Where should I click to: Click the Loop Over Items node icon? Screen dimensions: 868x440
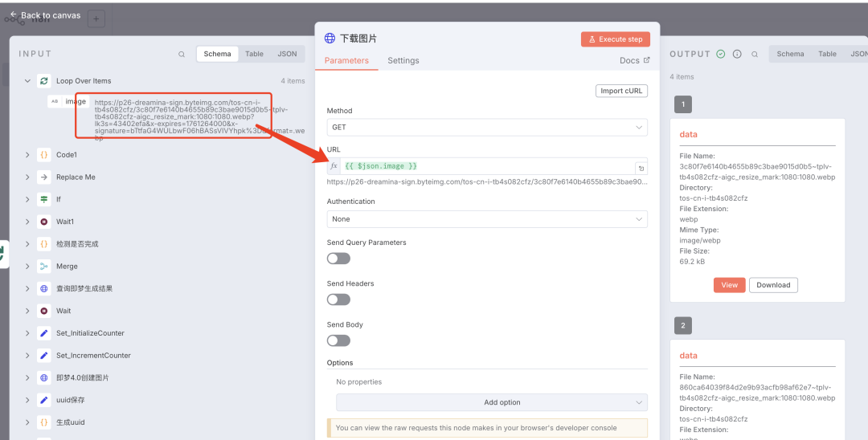(x=44, y=81)
